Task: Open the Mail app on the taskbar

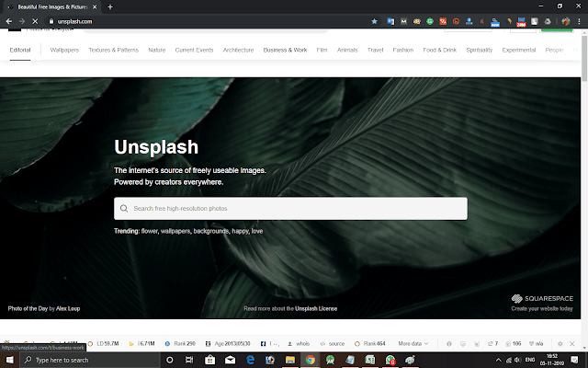Action: pos(230,360)
